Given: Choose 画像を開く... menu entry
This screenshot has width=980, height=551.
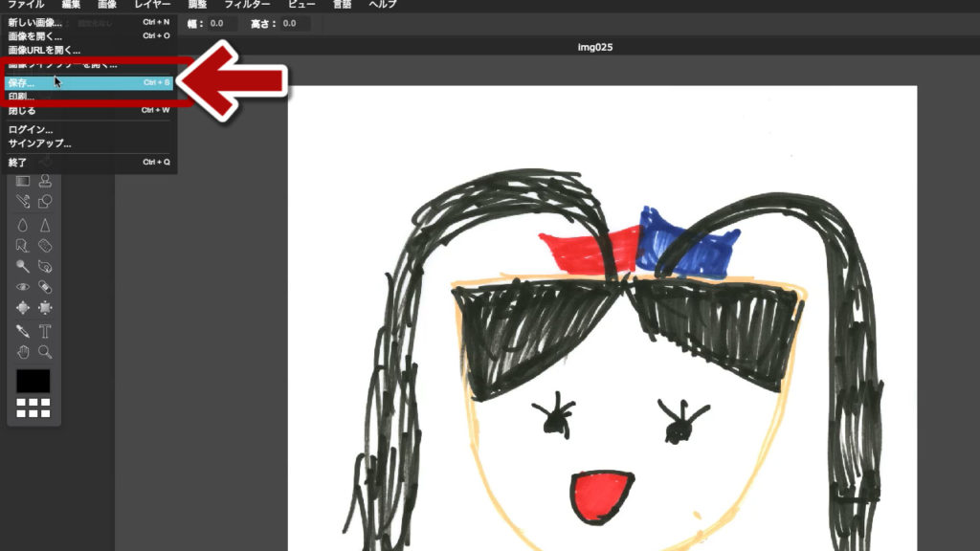Looking at the screenshot, I should [x=89, y=36].
